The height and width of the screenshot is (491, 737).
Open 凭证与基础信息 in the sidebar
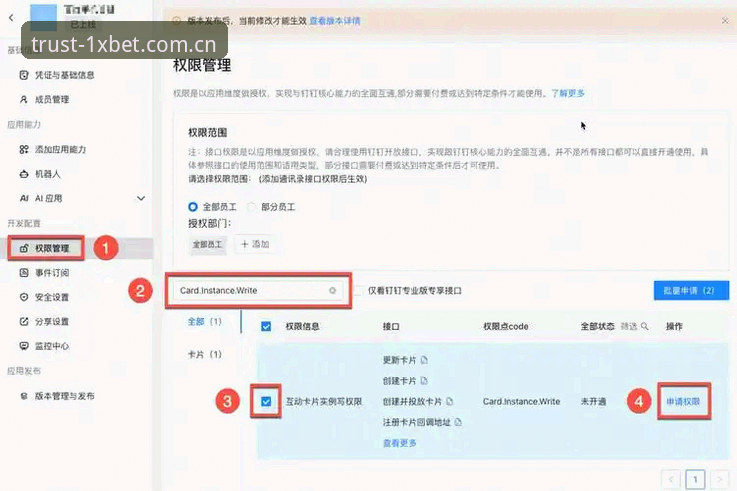click(x=64, y=75)
